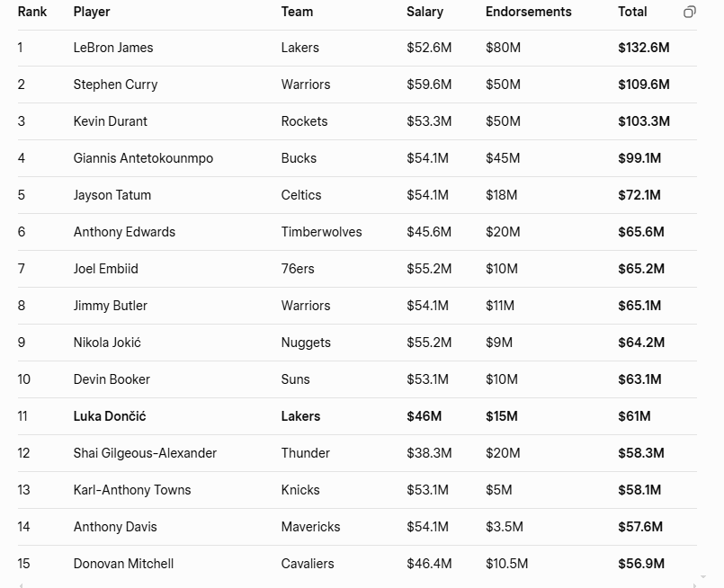
Task: Click the vertical scroll down arrow
Action: (703, 577)
